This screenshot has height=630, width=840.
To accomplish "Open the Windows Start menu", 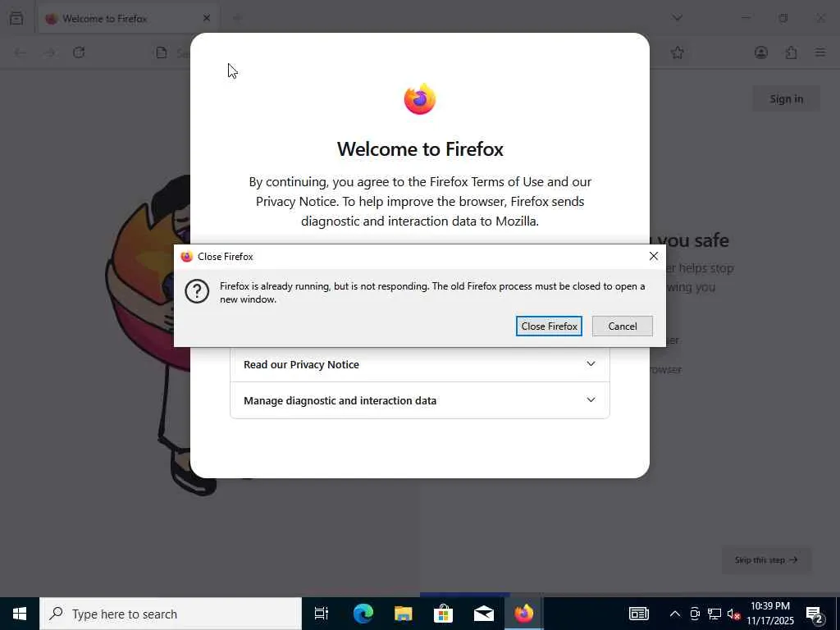I will [20, 614].
